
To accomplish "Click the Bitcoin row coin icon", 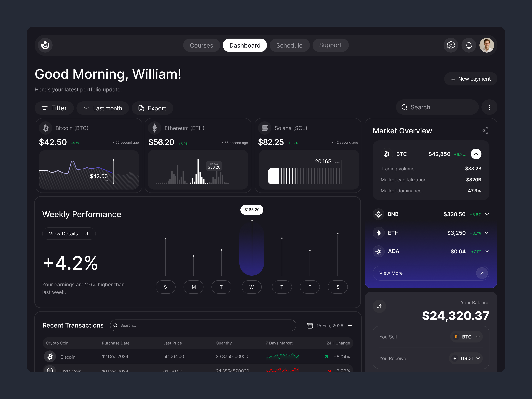I will pyautogui.click(x=50, y=356).
